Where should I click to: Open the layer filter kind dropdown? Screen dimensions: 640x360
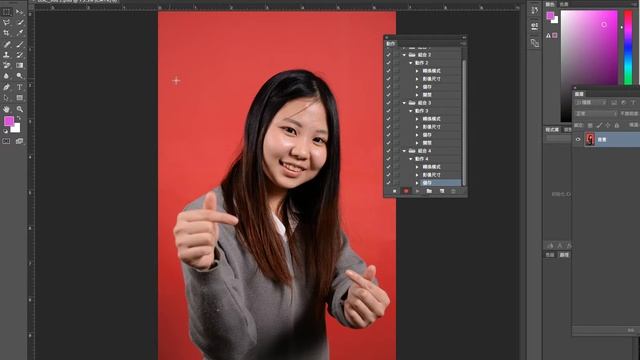[591, 102]
